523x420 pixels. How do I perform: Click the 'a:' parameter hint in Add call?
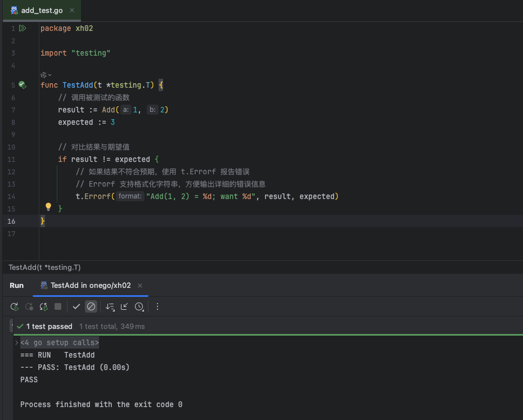pos(126,110)
